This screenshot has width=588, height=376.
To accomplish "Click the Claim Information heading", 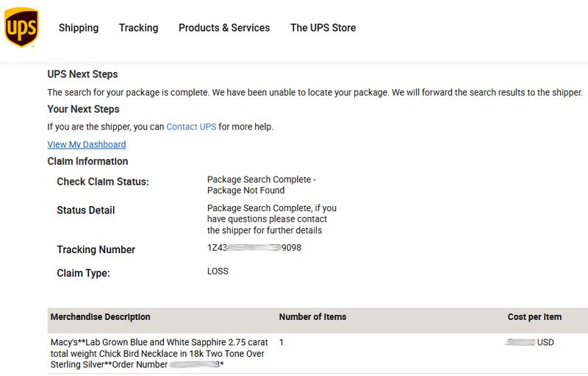I will point(87,161).
